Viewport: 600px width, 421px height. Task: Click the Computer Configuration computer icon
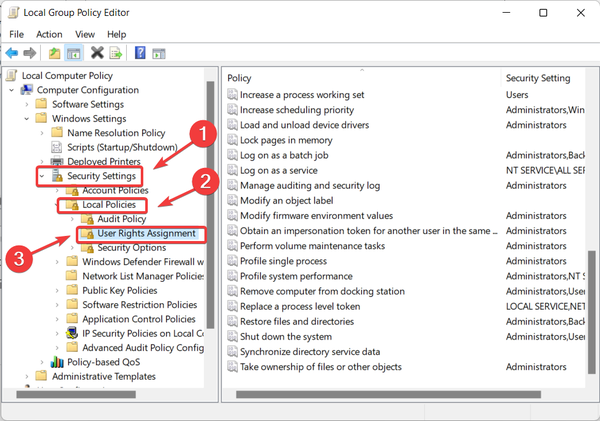coord(26,90)
